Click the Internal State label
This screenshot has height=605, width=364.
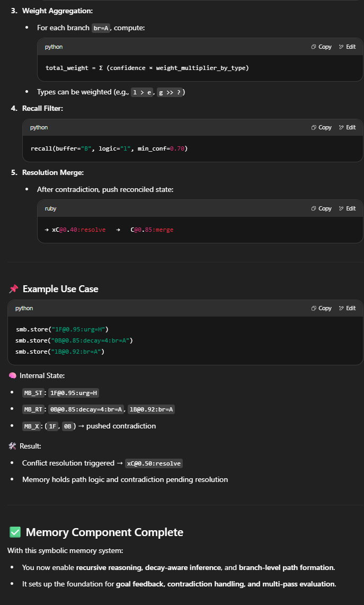click(x=42, y=375)
